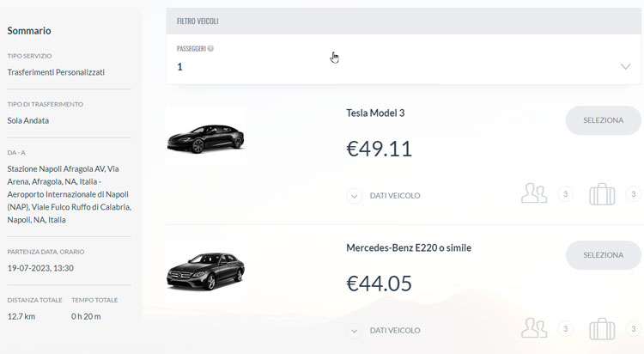Open the Passeggeri dropdown arrow
The width and height of the screenshot is (644, 354).
(x=625, y=67)
